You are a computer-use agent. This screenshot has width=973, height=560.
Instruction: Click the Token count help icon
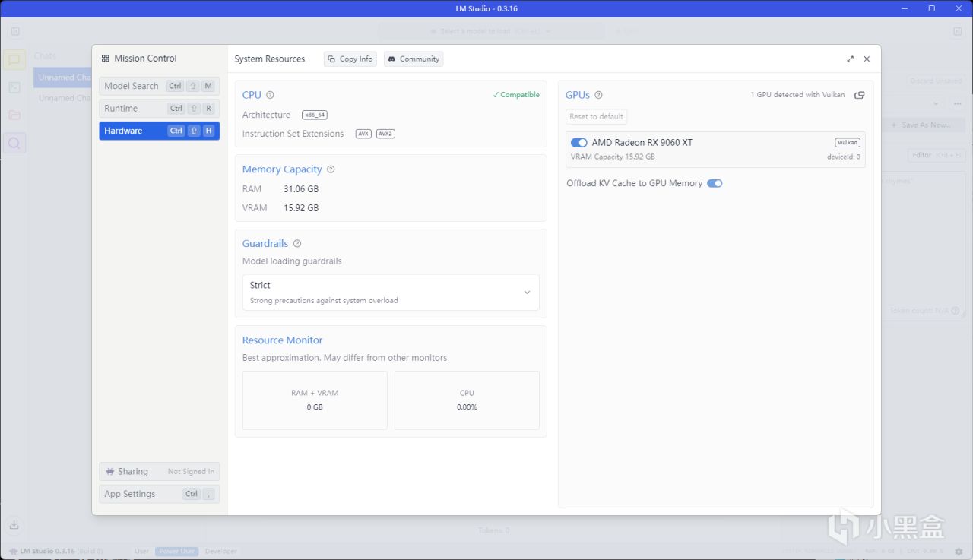[955, 311]
